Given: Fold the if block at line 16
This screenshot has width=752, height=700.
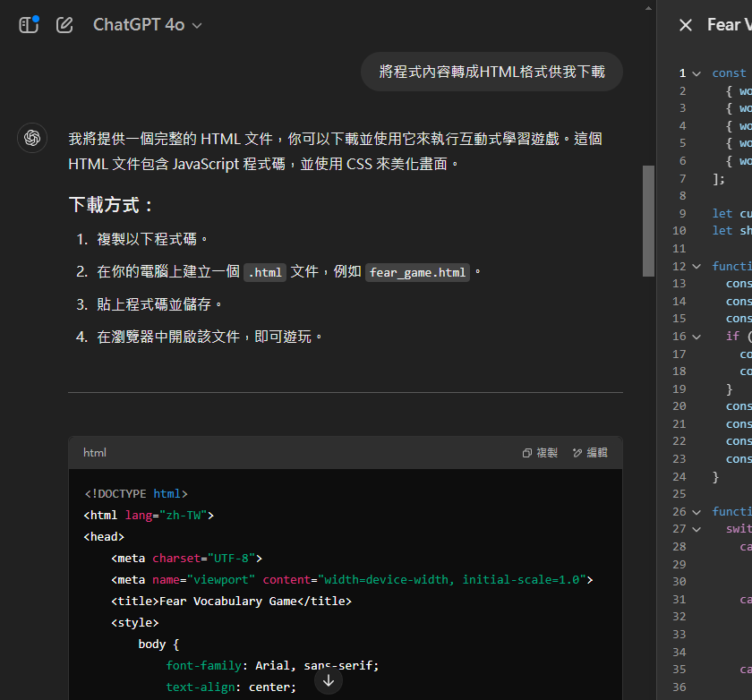Looking at the screenshot, I should [x=696, y=337].
